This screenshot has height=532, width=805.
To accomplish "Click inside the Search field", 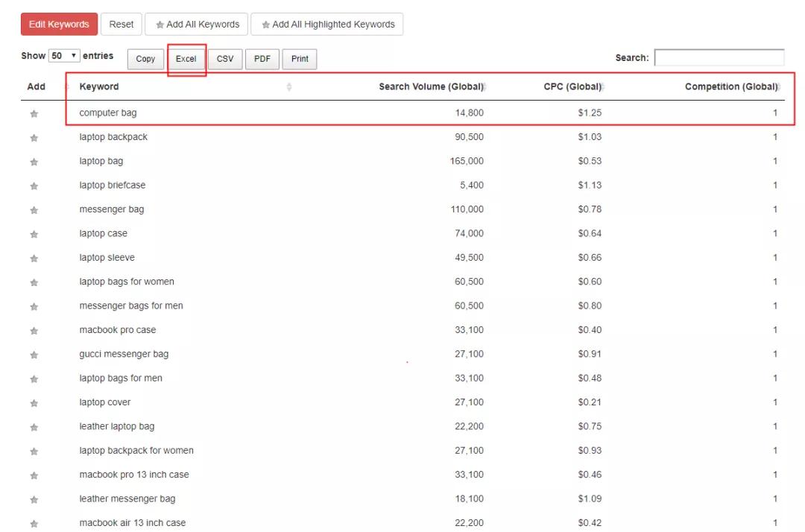I will pos(718,57).
